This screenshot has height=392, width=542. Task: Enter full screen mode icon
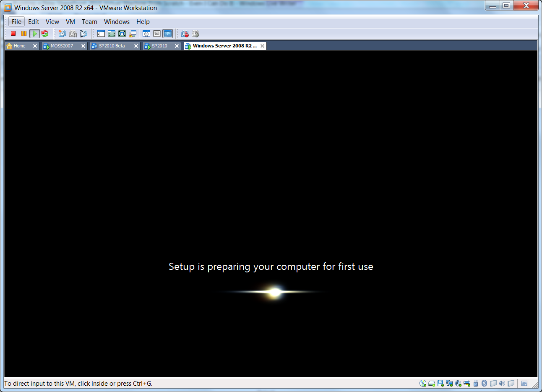coord(112,34)
